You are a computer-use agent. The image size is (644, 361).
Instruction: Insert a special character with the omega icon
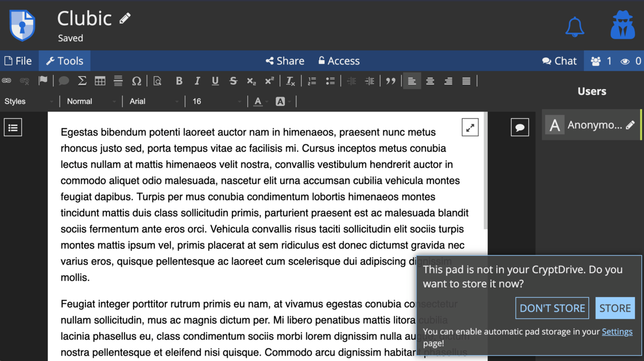tap(136, 81)
